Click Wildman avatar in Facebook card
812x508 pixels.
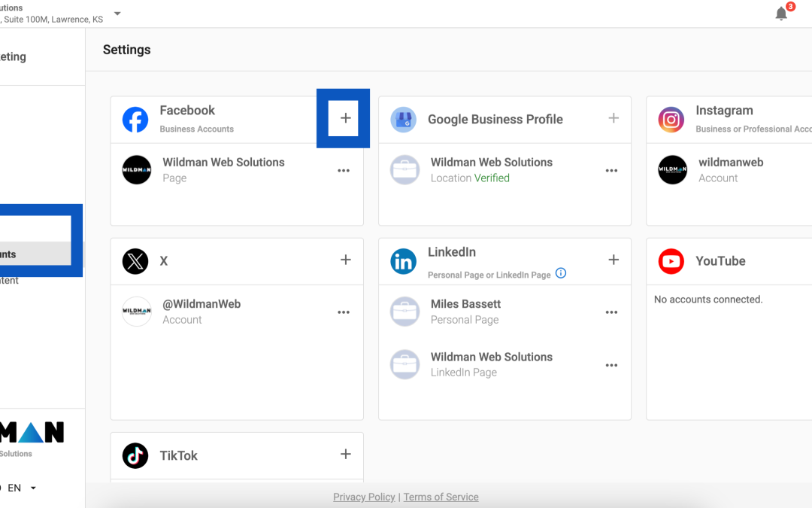137,169
